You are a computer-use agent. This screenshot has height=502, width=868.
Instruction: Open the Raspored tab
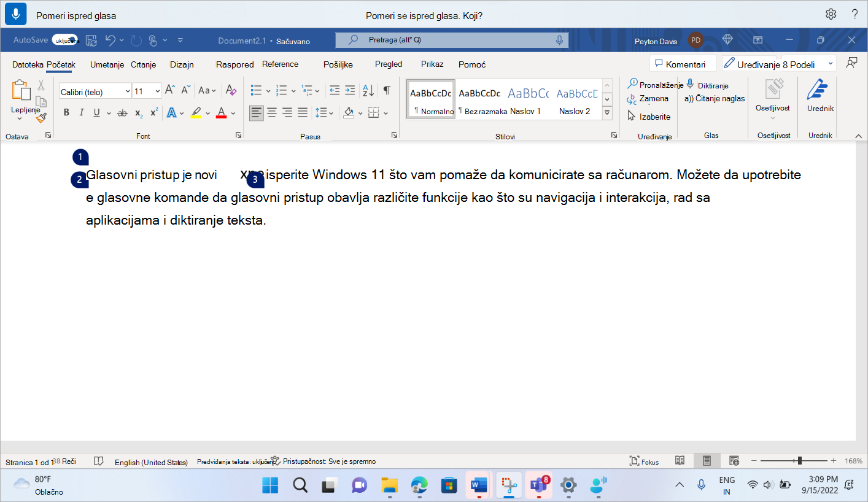pyautogui.click(x=234, y=64)
